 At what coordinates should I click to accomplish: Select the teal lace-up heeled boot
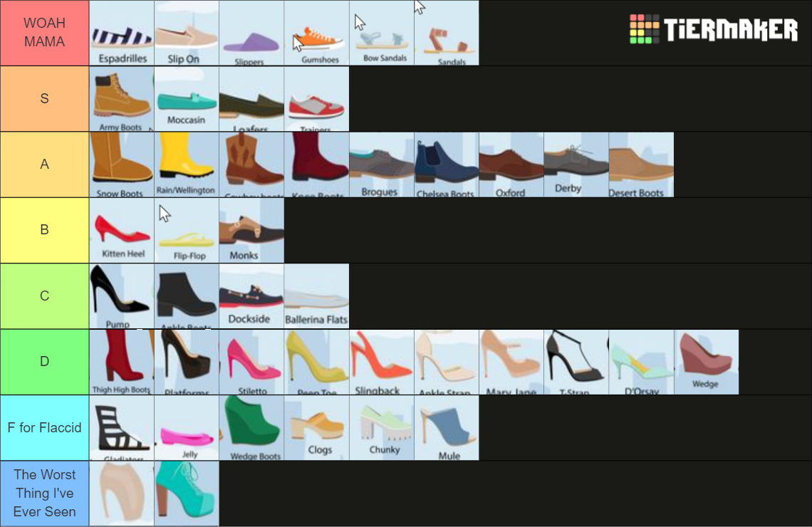click(x=186, y=493)
